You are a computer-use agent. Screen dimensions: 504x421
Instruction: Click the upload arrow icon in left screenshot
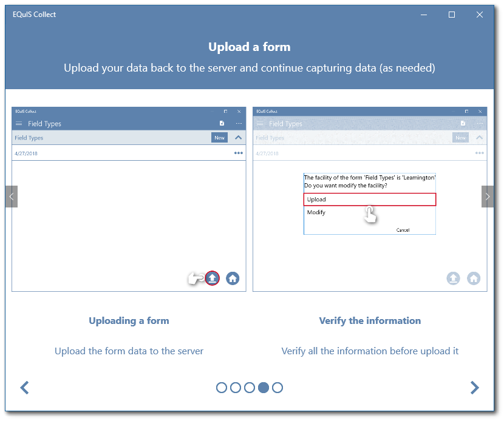coord(212,278)
